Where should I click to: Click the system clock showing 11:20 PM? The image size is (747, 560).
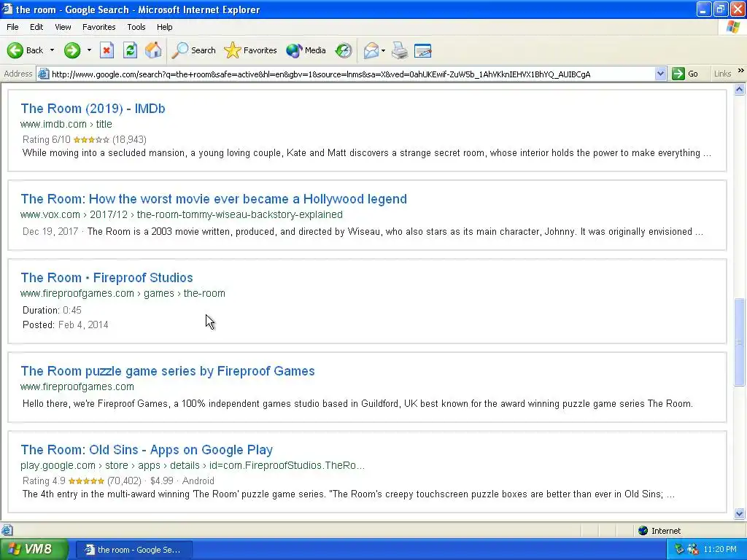tap(720, 549)
